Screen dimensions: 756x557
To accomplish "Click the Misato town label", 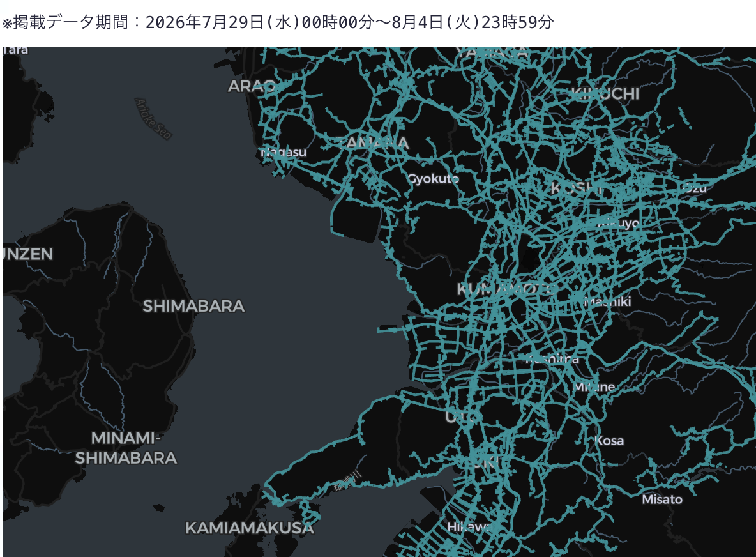I will click(x=662, y=500).
